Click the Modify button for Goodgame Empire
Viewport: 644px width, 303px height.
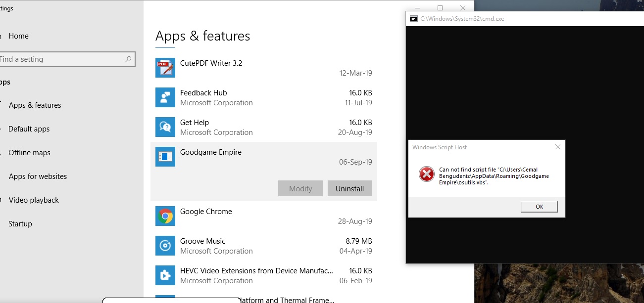tap(300, 188)
